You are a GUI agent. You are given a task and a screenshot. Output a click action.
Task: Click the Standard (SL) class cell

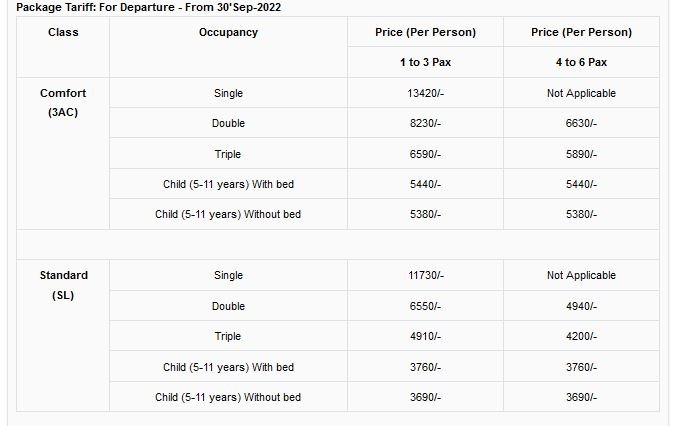[x=63, y=336]
